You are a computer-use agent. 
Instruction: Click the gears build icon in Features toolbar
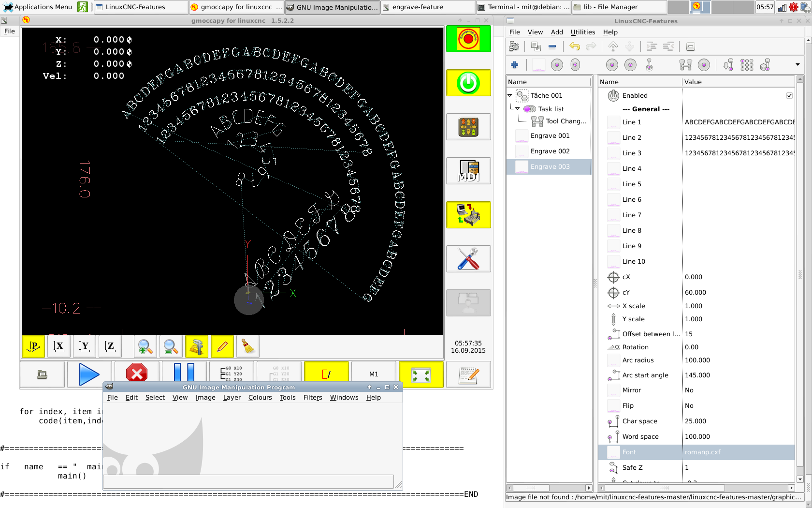pyautogui.click(x=514, y=46)
